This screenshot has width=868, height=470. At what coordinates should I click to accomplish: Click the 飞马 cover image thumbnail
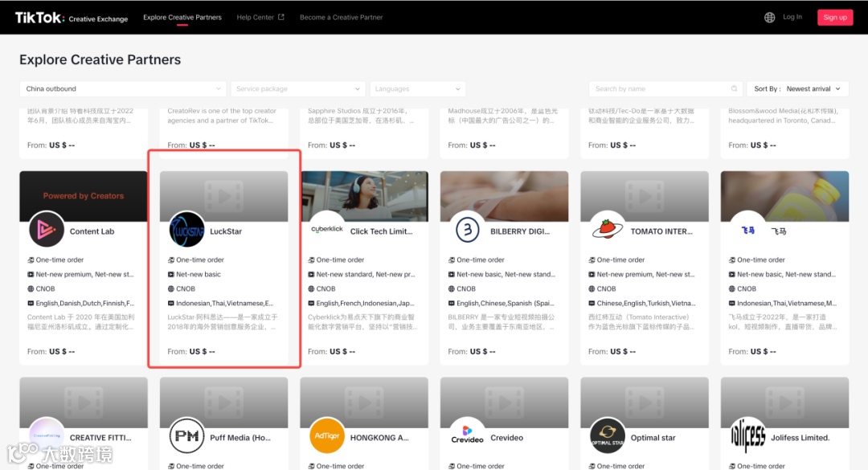tap(785, 196)
